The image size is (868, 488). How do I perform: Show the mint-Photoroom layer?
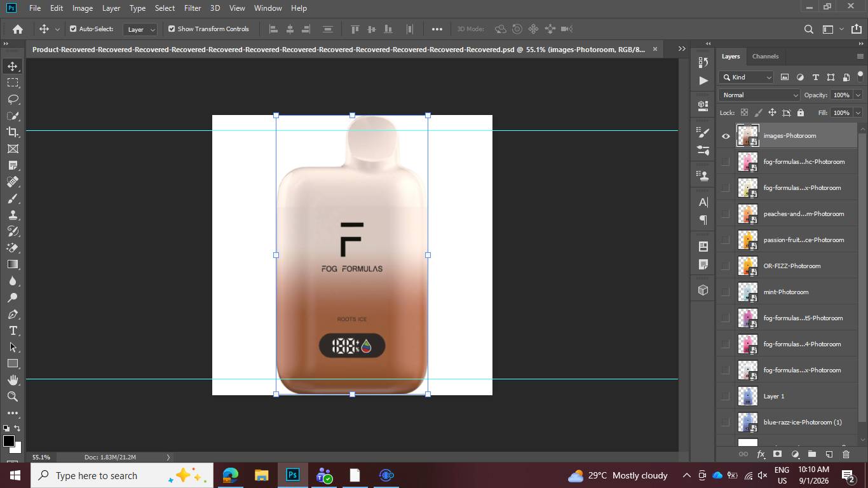tap(726, 292)
